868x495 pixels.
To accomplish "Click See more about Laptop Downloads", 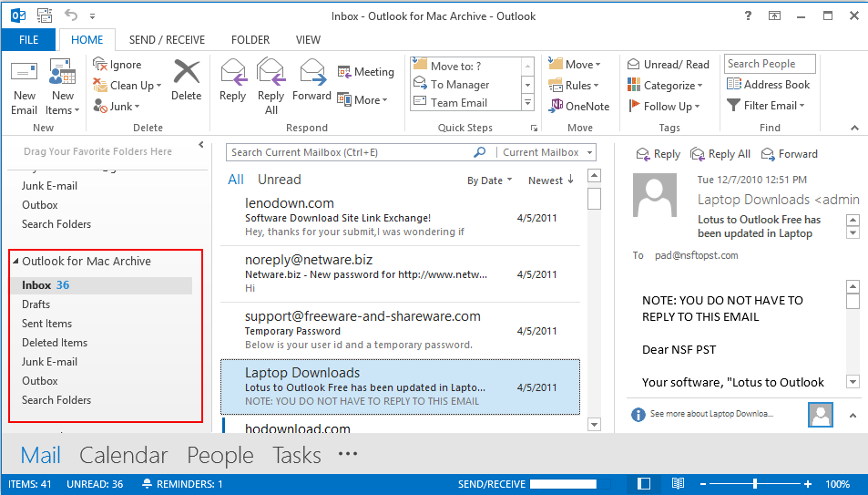I will (711, 414).
